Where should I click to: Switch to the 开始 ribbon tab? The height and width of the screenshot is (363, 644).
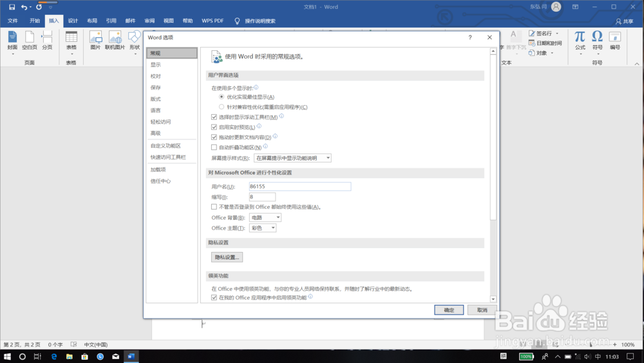tap(35, 21)
